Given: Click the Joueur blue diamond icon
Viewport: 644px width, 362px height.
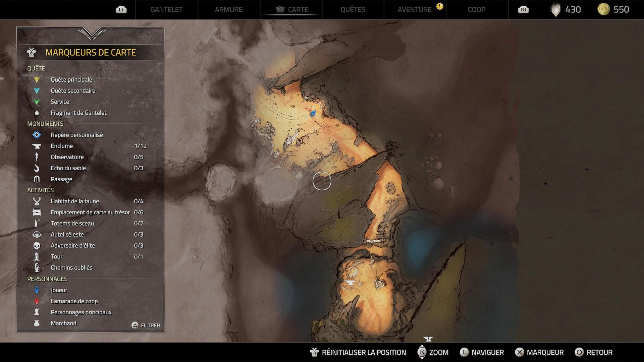Looking at the screenshot, I should (x=37, y=290).
